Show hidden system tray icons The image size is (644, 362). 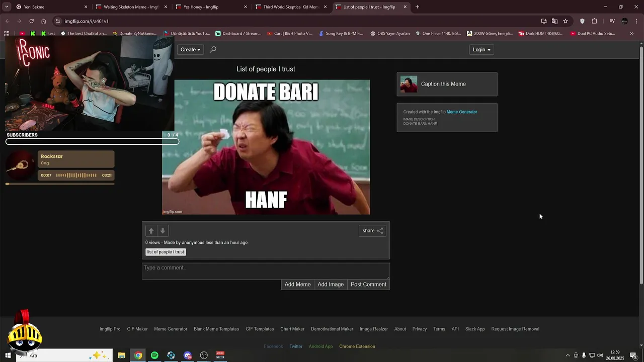tap(568, 355)
